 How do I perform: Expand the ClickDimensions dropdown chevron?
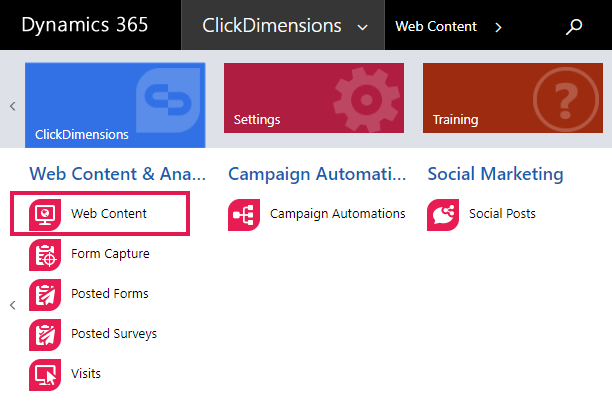363,27
